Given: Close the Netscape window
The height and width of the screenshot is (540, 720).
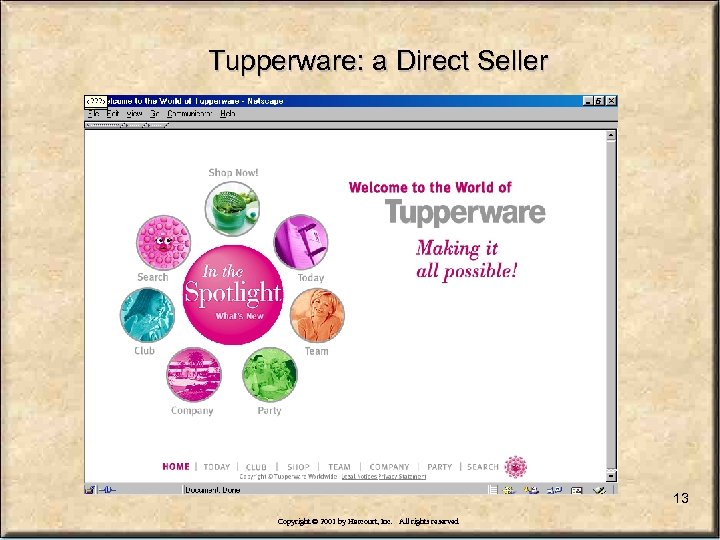Looking at the screenshot, I should [611, 101].
